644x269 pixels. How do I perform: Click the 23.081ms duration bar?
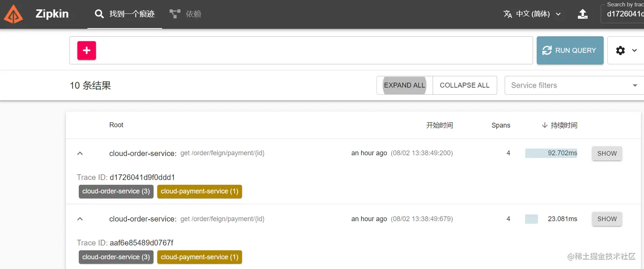pyautogui.click(x=532, y=219)
